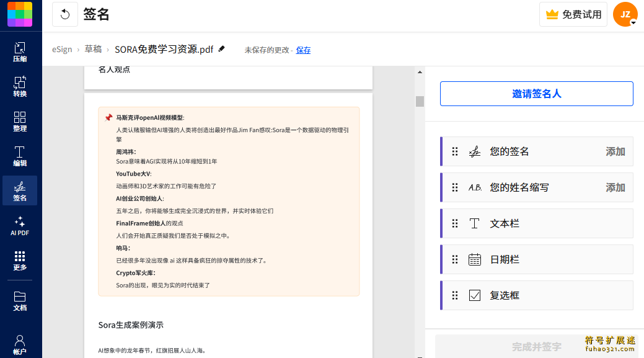644x358 pixels.
Task: Select the Sign (签名) tool in sidebar
Action: point(20,190)
